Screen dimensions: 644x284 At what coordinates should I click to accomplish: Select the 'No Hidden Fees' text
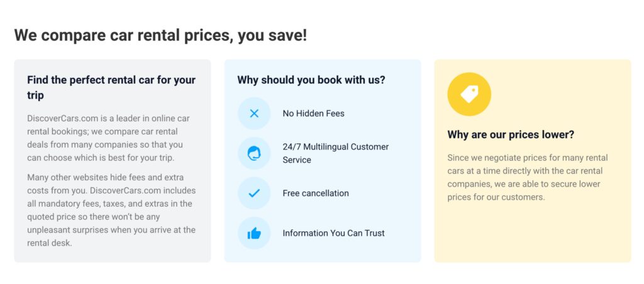313,114
